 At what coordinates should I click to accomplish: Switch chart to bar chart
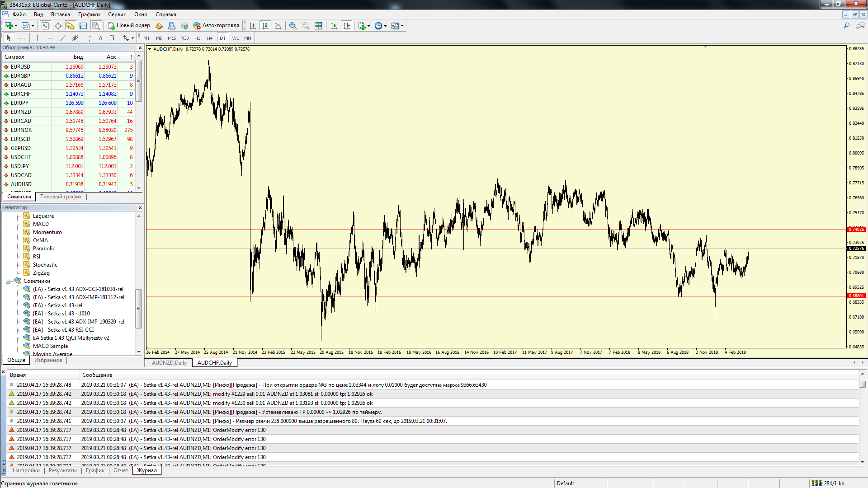point(253,26)
